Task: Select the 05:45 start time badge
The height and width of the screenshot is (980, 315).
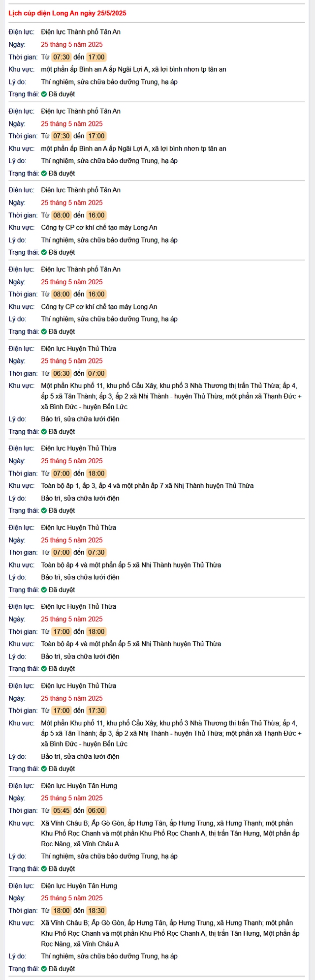Action: pyautogui.click(x=62, y=811)
